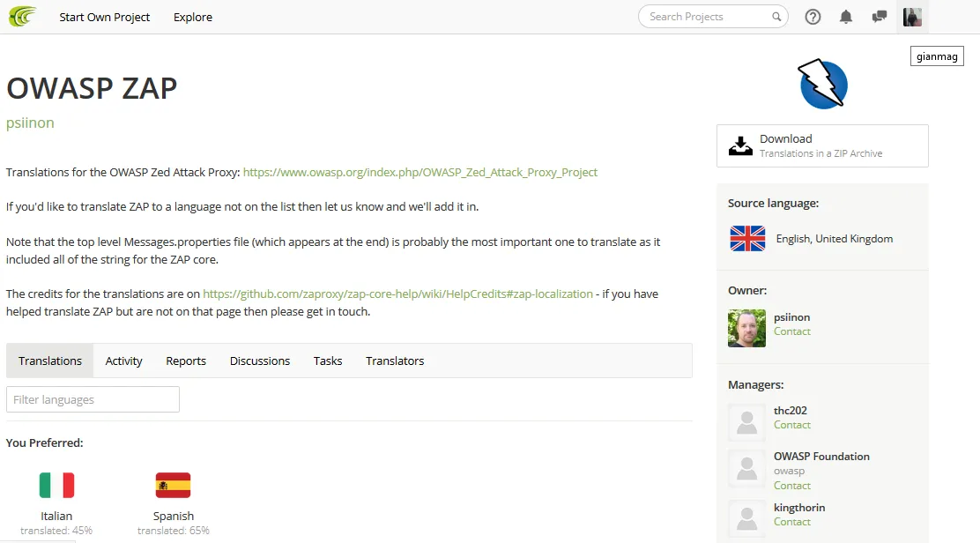Switch to the Tasks tab
Screen dimensions: 980x543
[328, 361]
